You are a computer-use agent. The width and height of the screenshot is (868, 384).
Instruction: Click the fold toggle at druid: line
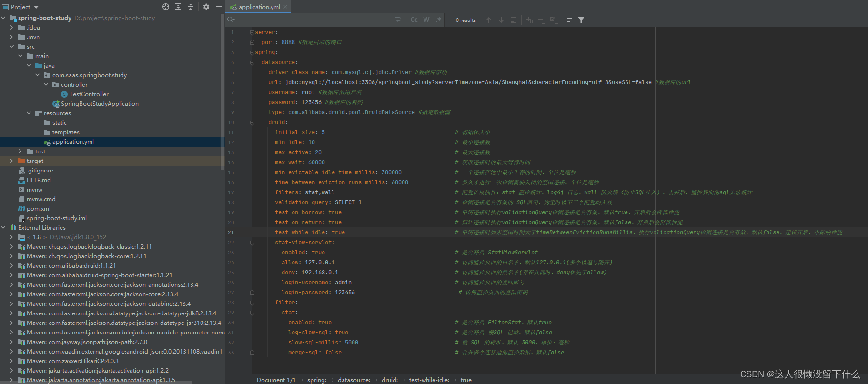[x=252, y=122]
